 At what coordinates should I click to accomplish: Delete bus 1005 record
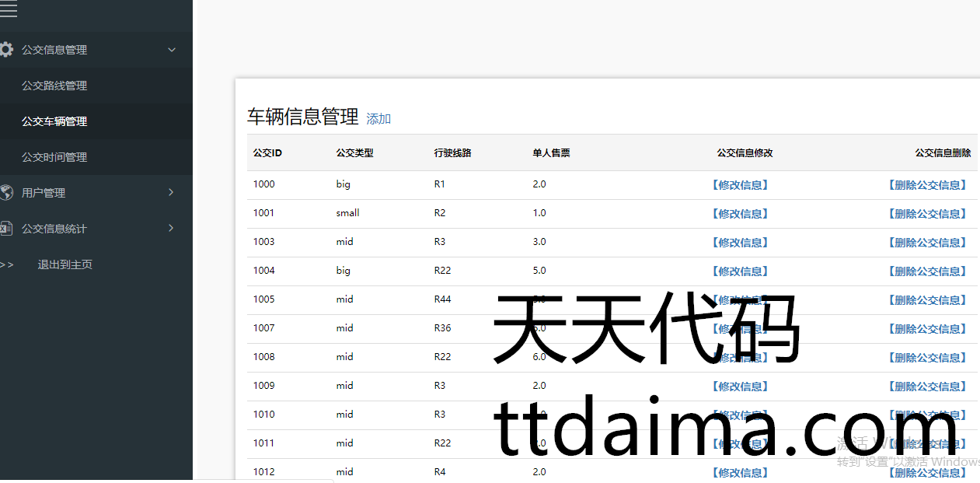point(927,300)
